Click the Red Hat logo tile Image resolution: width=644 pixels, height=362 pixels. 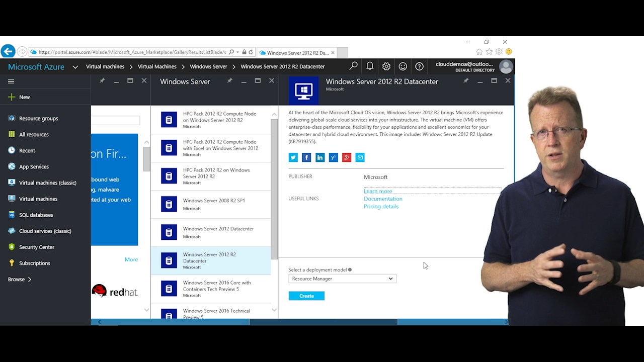click(x=115, y=291)
